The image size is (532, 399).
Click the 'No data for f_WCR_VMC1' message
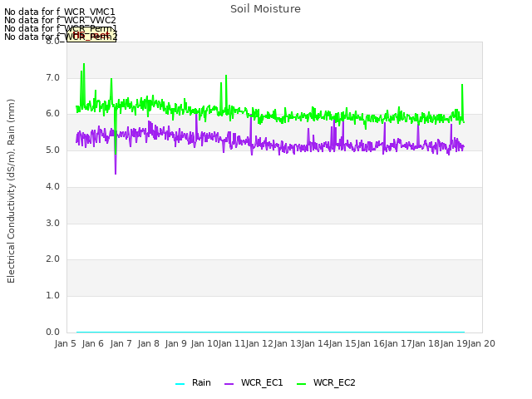tap(60, 12)
